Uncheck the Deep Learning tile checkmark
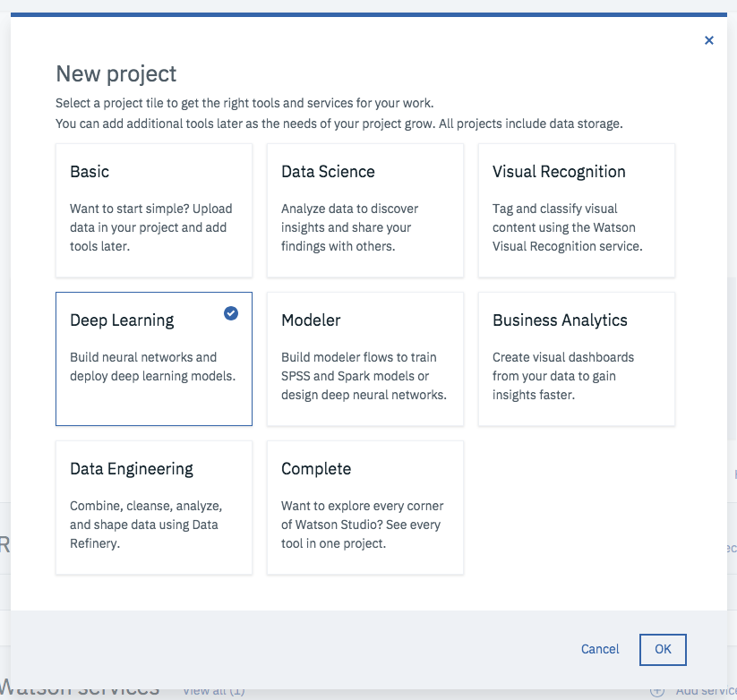The image size is (737, 700). (231, 313)
